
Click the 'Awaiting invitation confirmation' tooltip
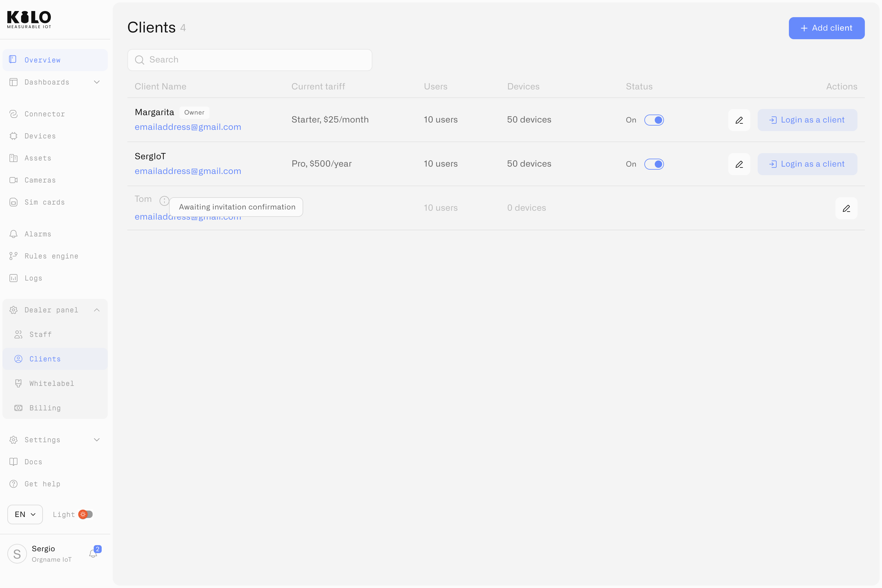point(236,207)
